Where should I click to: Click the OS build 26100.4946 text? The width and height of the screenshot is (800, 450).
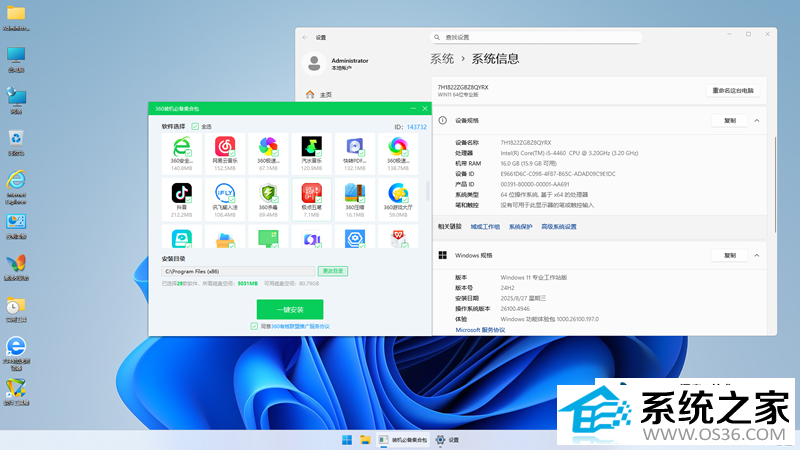tap(515, 309)
